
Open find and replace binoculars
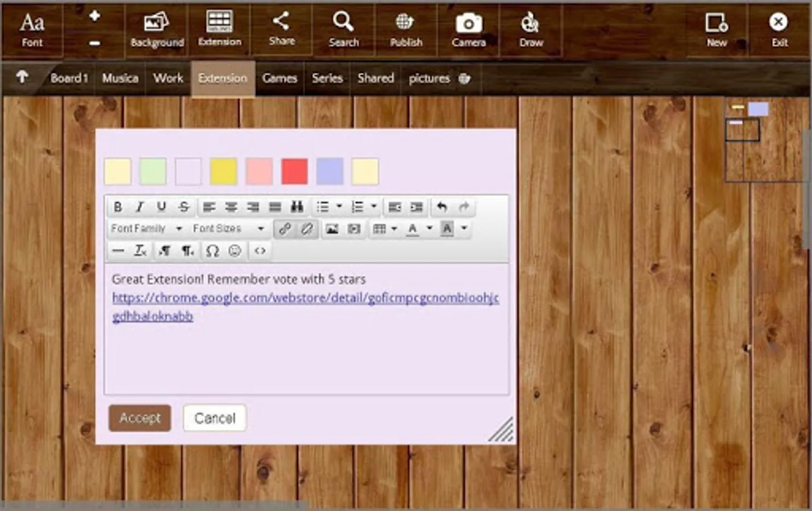pos(297,207)
